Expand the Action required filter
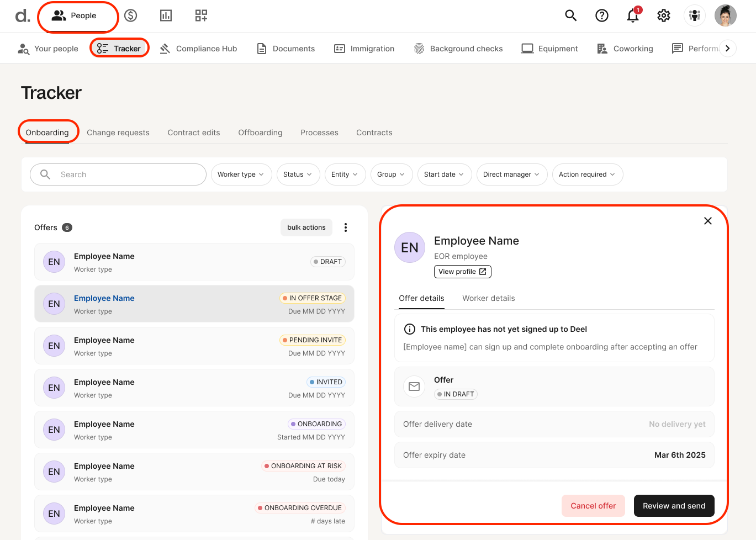756x540 pixels. pyautogui.click(x=587, y=174)
